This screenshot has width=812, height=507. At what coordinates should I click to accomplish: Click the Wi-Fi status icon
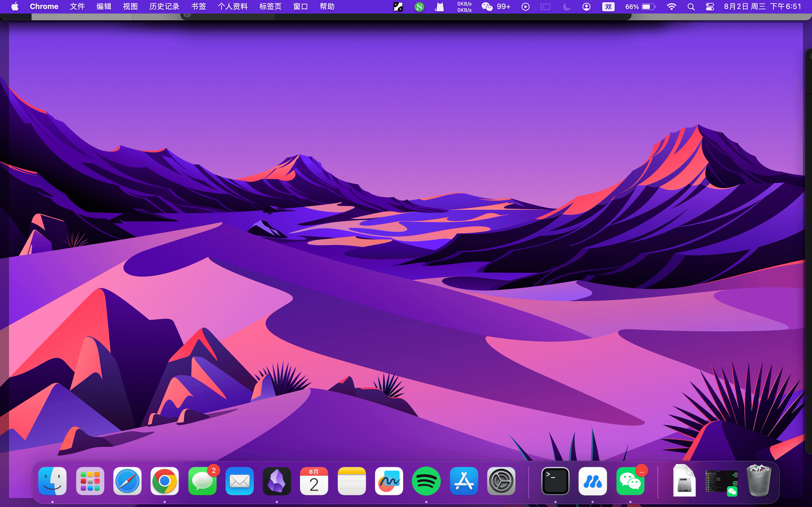(671, 7)
